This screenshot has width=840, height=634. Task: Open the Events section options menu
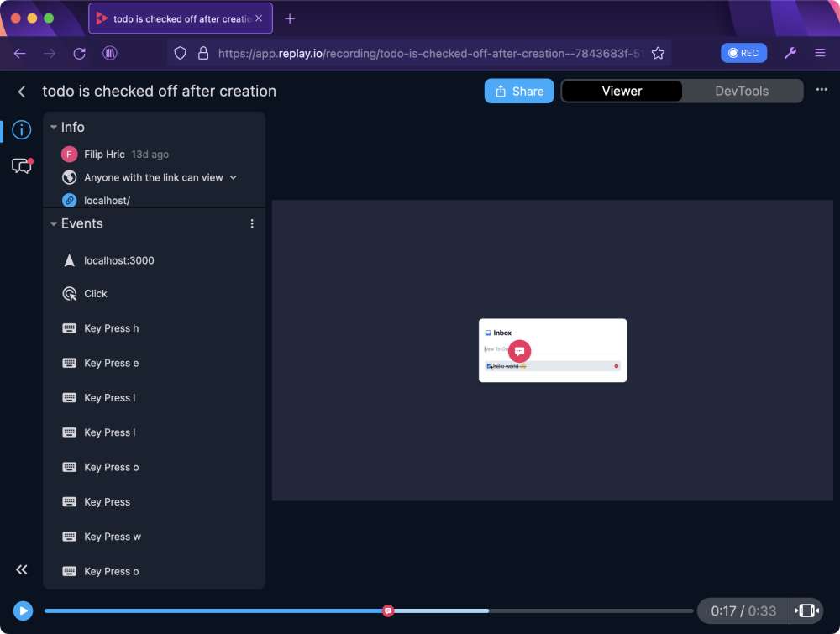click(251, 223)
